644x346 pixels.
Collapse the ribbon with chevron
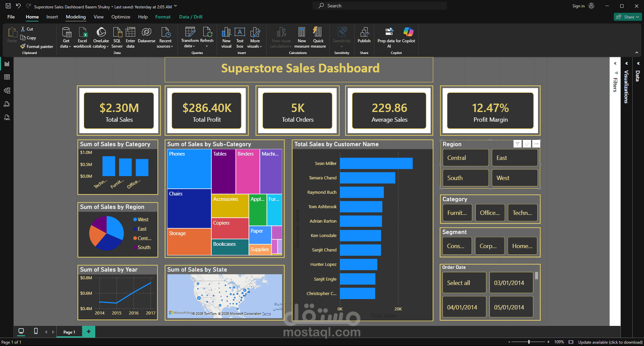tap(637, 53)
